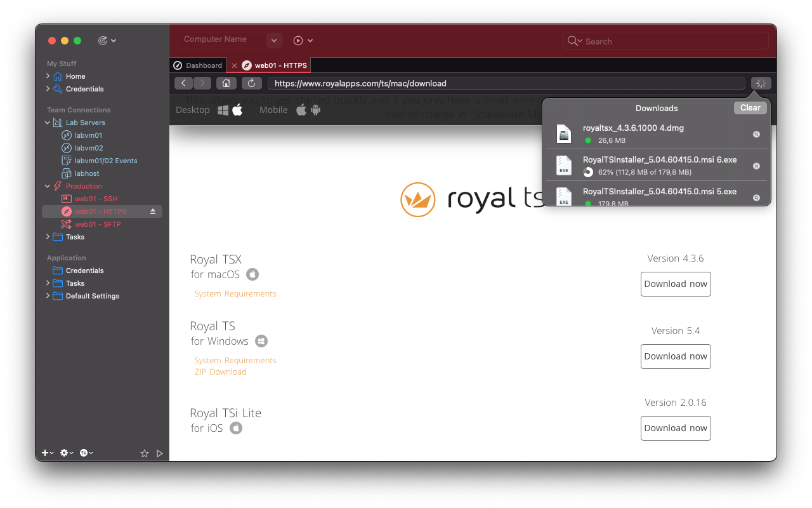The height and width of the screenshot is (508, 812).
Task: Reveal royaltsx_4.3.6.1000 4.dmg in Finder
Action: coord(756,135)
